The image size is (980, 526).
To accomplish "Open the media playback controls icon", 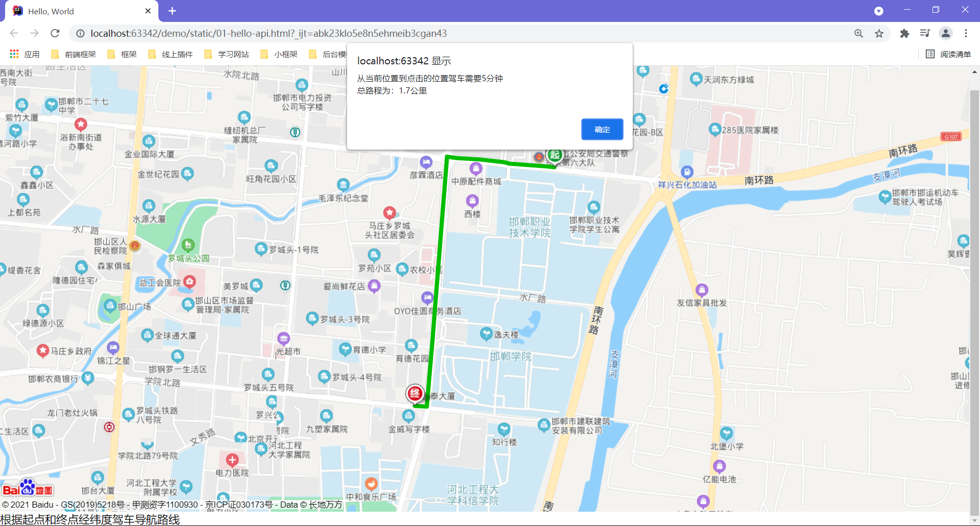I will (x=925, y=33).
